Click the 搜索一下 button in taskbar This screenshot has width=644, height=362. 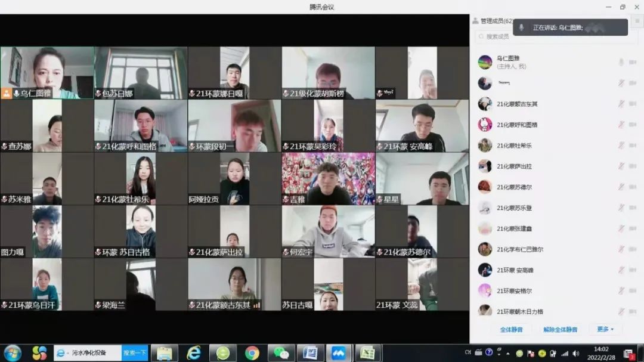tap(135, 353)
